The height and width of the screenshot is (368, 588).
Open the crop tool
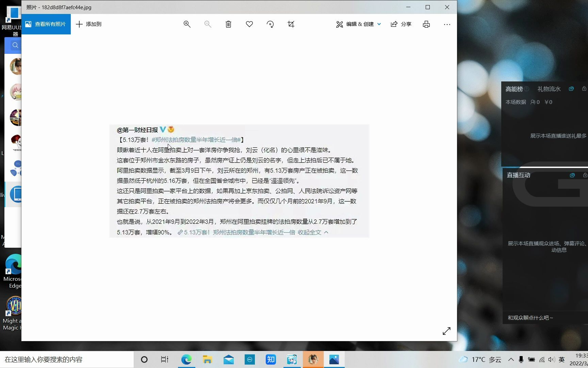tap(291, 24)
